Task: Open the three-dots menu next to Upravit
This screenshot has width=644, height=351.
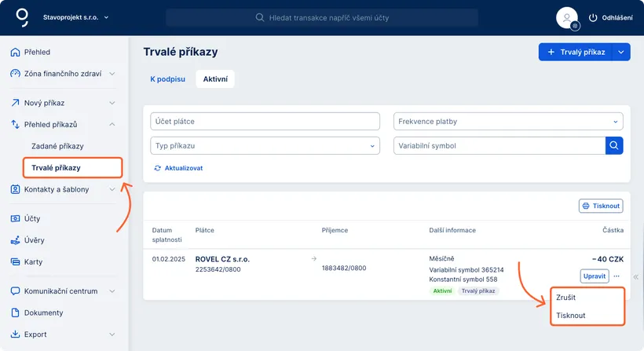Action: (x=617, y=276)
